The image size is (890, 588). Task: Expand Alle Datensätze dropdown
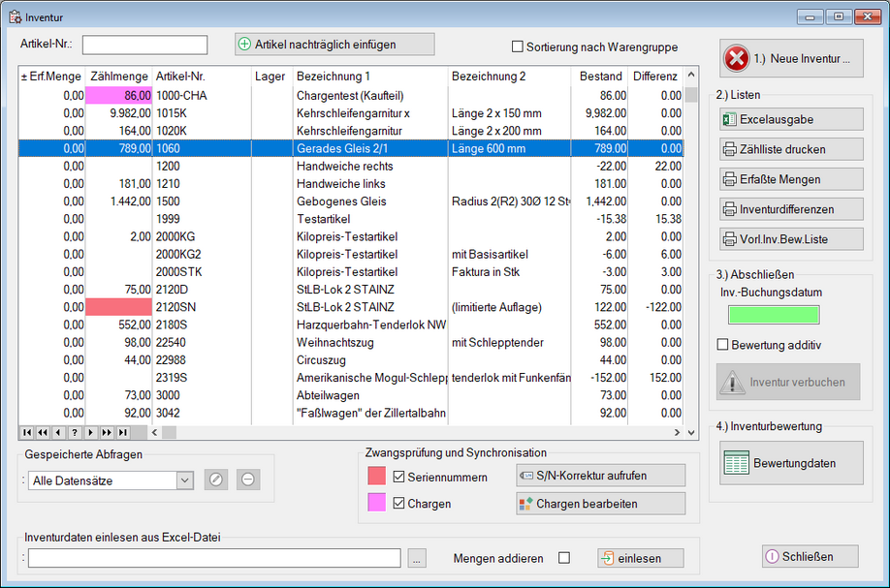click(x=184, y=480)
